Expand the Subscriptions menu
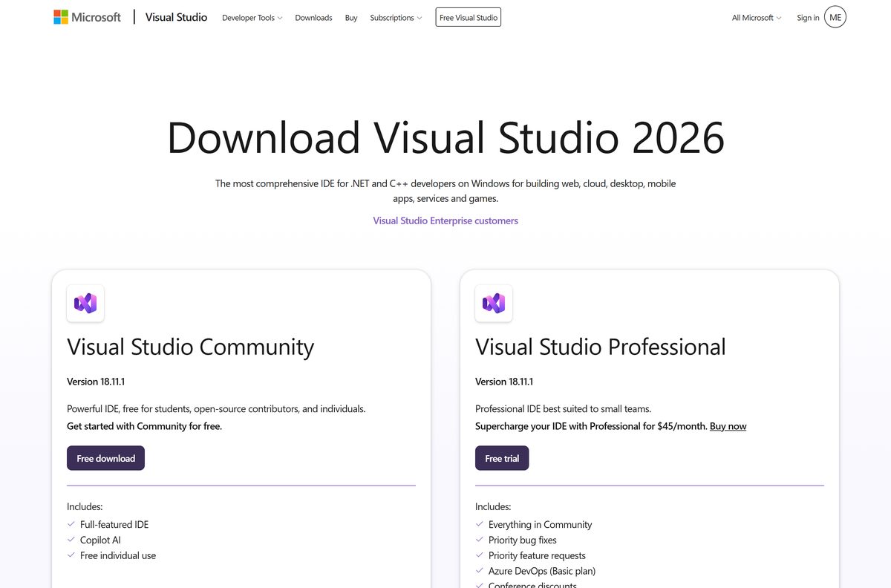Viewport: 891px width, 588px height. (x=396, y=18)
